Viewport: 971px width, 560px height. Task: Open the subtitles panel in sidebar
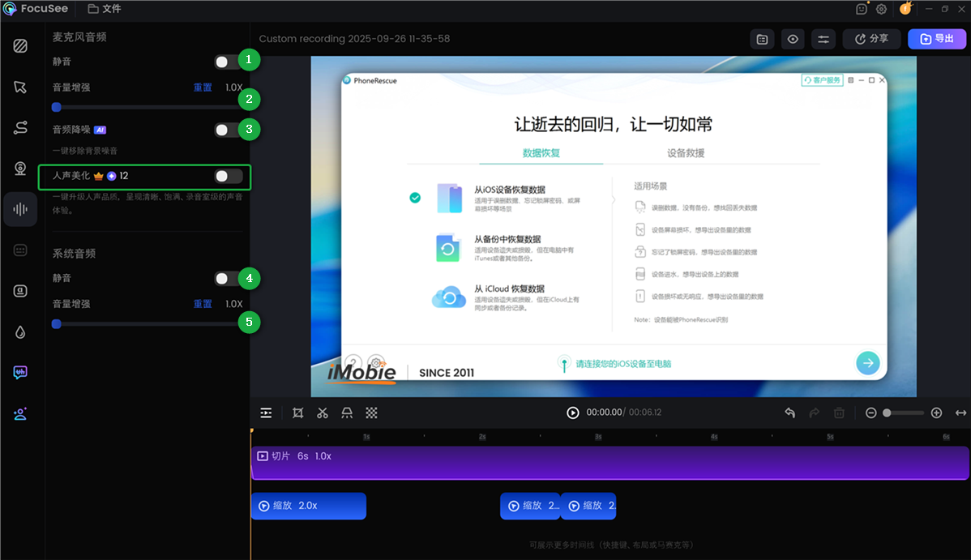point(19,250)
